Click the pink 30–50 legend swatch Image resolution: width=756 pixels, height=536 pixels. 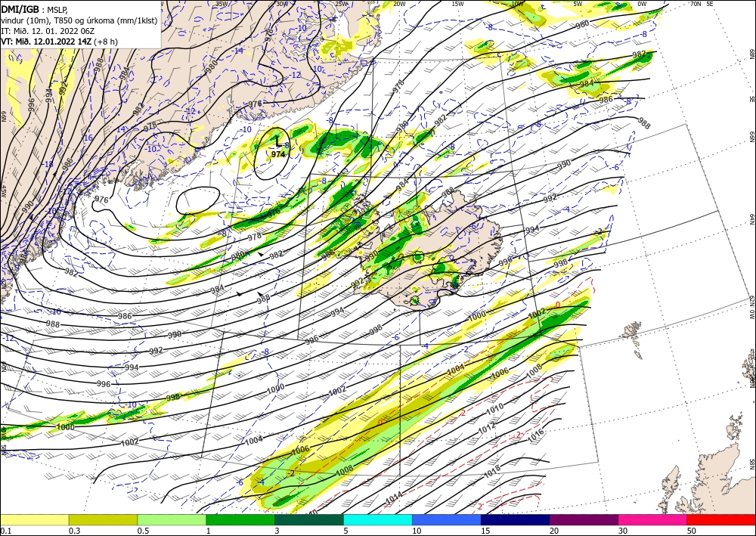click(653, 519)
